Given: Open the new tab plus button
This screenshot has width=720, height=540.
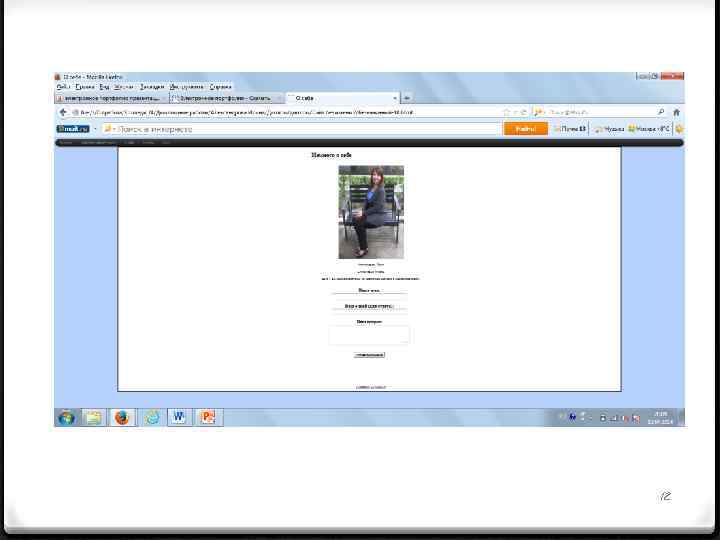Looking at the screenshot, I should [x=407, y=98].
